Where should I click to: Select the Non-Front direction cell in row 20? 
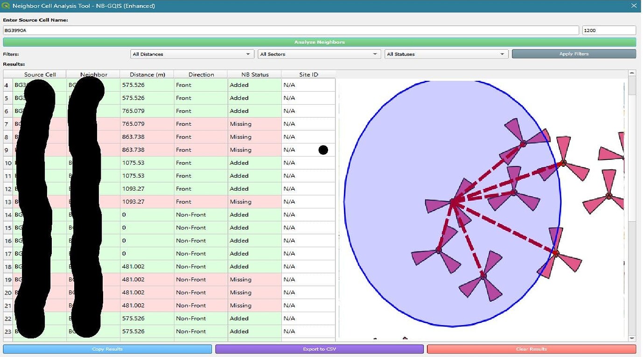[201, 293]
